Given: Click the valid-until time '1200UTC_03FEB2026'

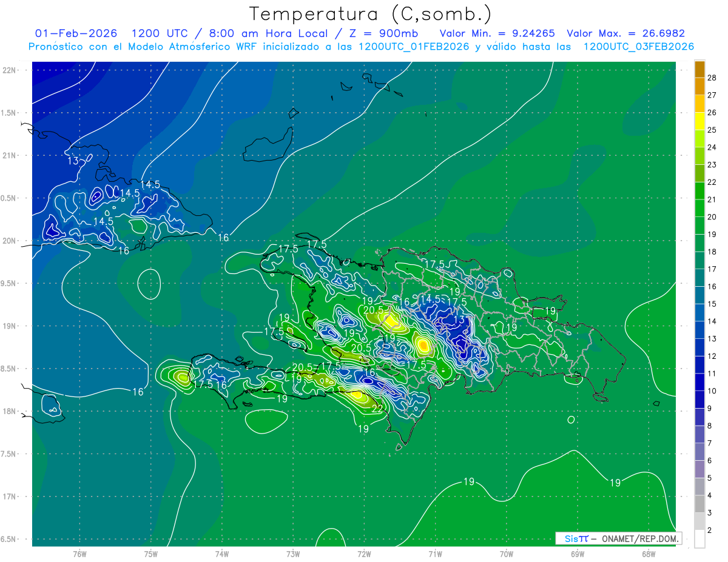Looking at the screenshot, I should click(638, 47).
